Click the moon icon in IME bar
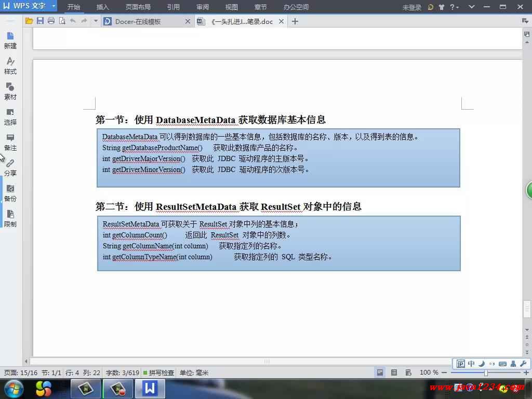Screen dimensions: 532x399 [482, 364]
